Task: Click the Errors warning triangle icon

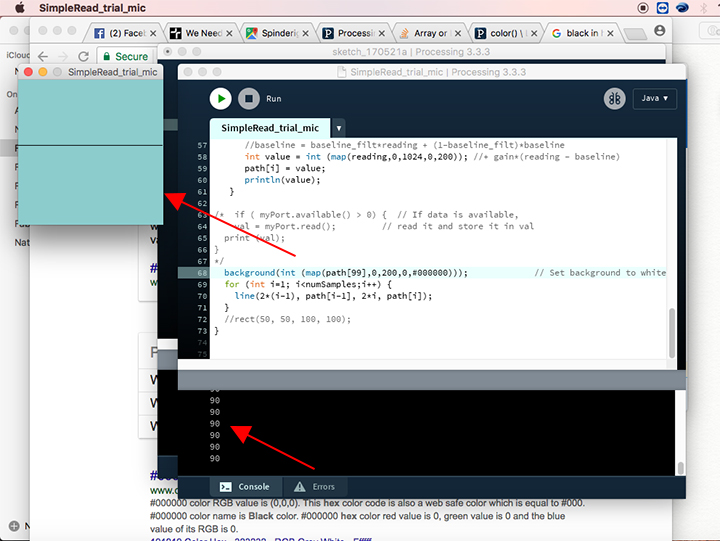Action: coord(299,487)
